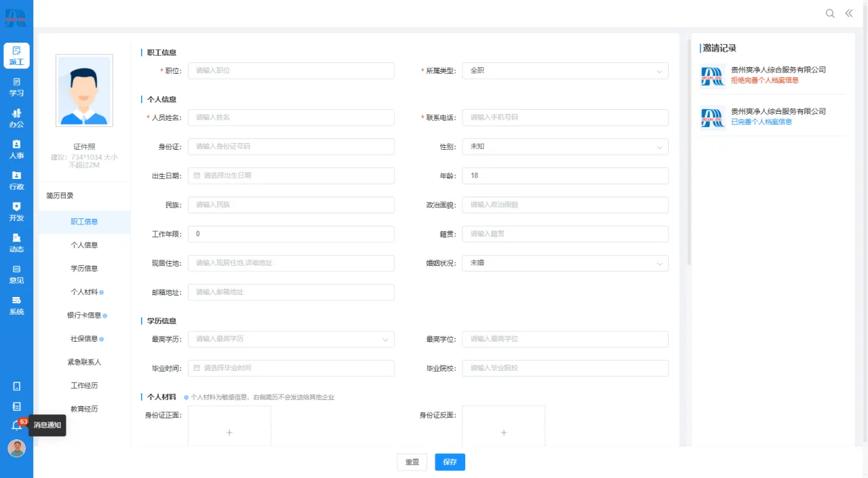868x478 pixels.
Task: Jump to 职工信息 in resume directory
Action: [x=84, y=222]
